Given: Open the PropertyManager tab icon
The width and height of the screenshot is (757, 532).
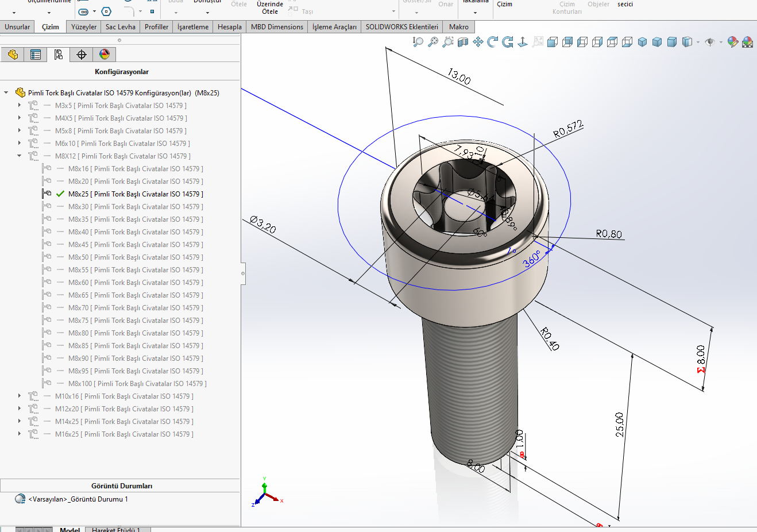Looking at the screenshot, I should (x=36, y=55).
